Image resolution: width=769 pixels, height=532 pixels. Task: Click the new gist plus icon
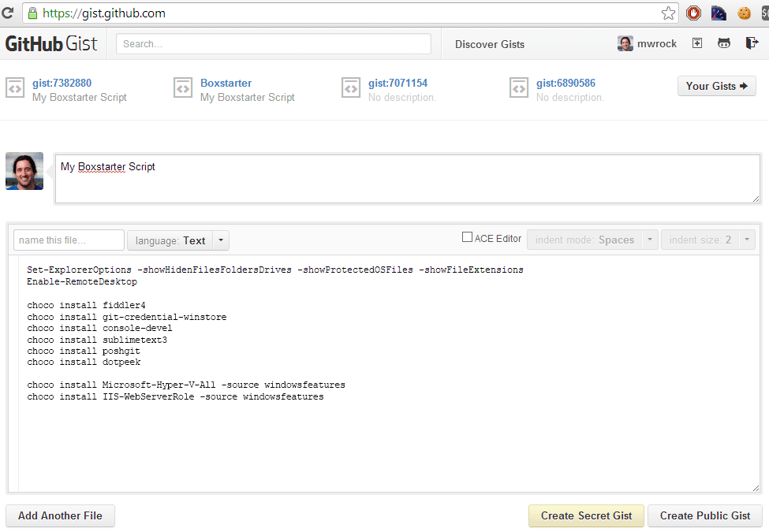click(697, 43)
